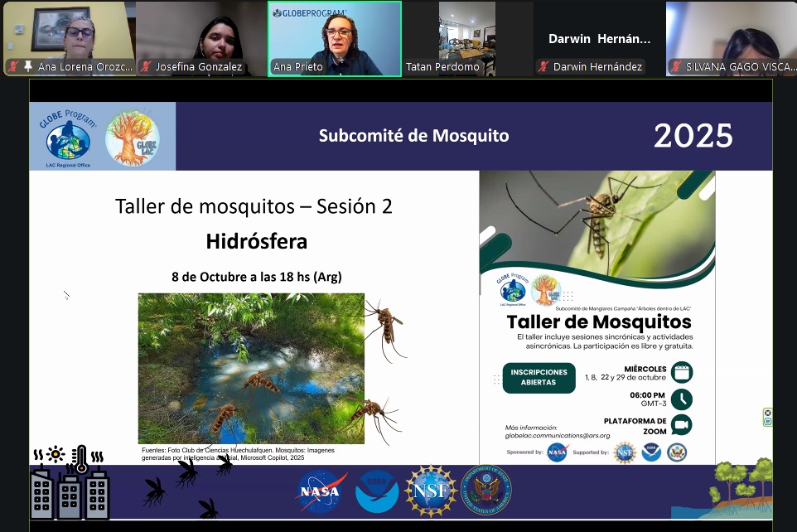Image resolution: width=797 pixels, height=532 pixels.
Task: Select Ana Prieto's active speaker video tile
Action: coord(335,38)
